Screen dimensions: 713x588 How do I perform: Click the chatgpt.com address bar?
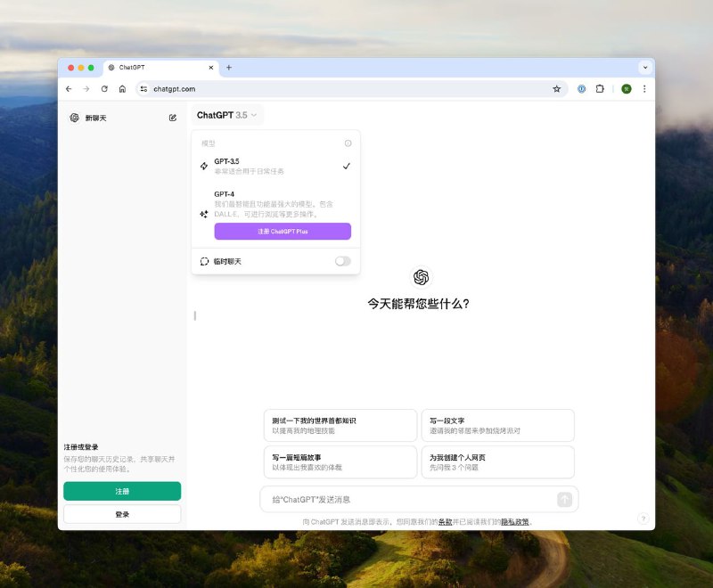(x=350, y=89)
